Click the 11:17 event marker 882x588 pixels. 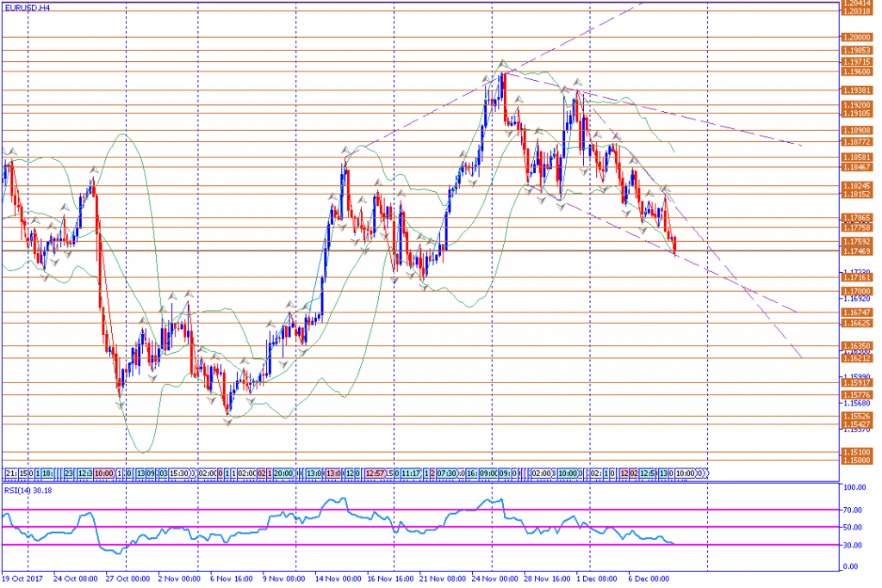(411, 473)
